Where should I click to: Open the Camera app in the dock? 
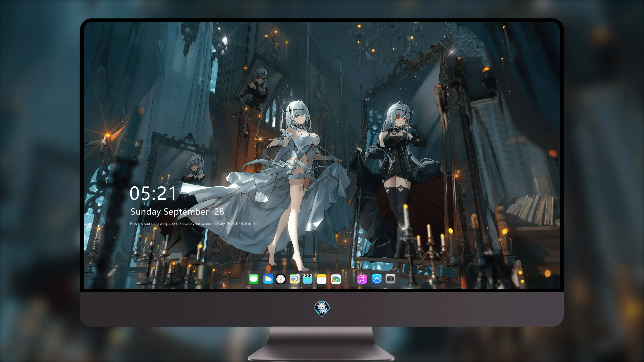pos(390,279)
